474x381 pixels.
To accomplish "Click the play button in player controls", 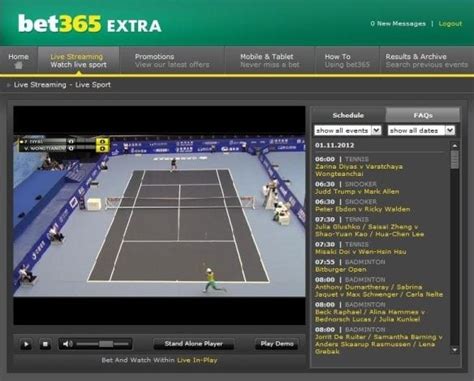I will click(26, 344).
